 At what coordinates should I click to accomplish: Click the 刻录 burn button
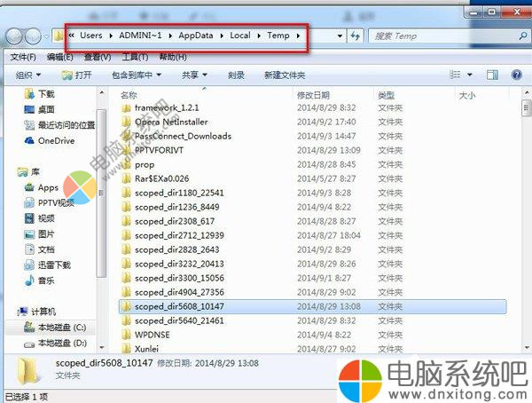236,75
